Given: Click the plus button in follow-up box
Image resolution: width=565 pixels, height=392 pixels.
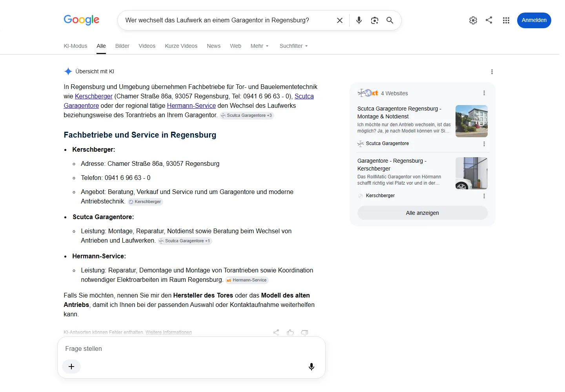Looking at the screenshot, I should (x=71, y=367).
